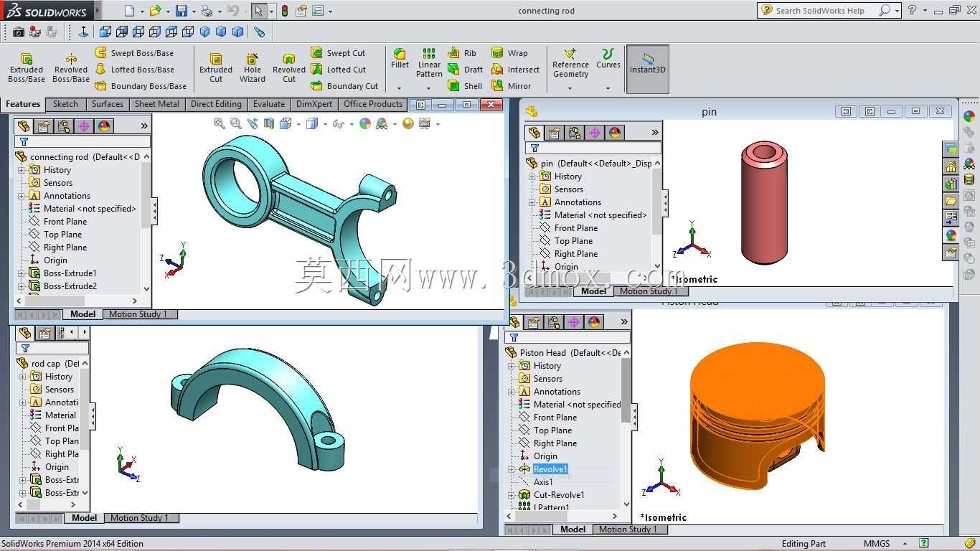Click in the Search SolidWorks Help field
This screenshot has width=980, height=551.
click(819, 11)
